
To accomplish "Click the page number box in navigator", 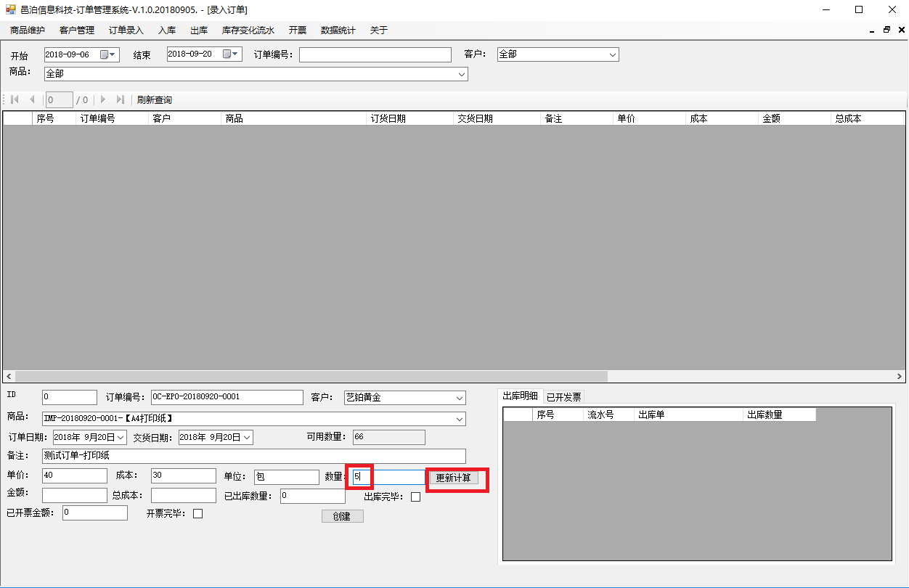I will click(x=59, y=100).
